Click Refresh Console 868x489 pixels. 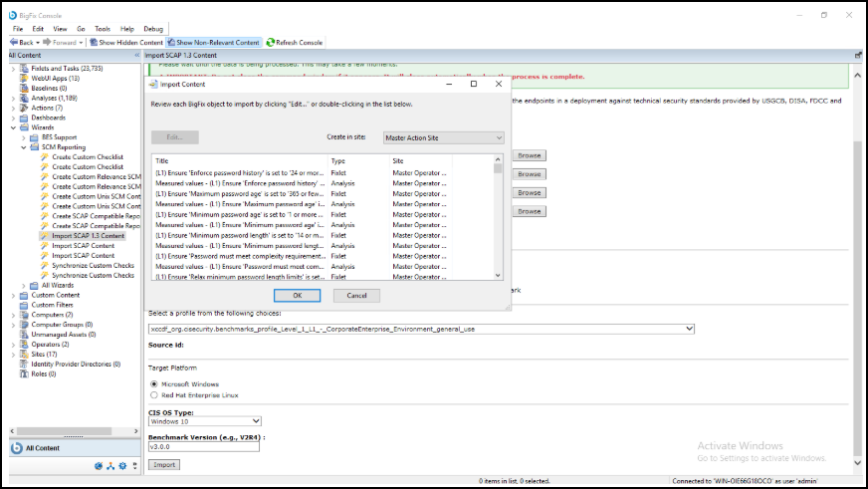click(x=295, y=42)
